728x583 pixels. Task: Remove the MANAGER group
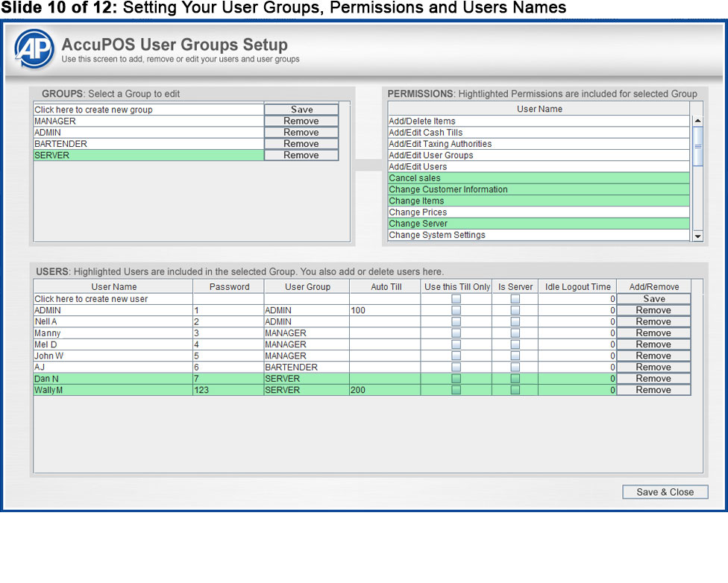click(x=301, y=121)
